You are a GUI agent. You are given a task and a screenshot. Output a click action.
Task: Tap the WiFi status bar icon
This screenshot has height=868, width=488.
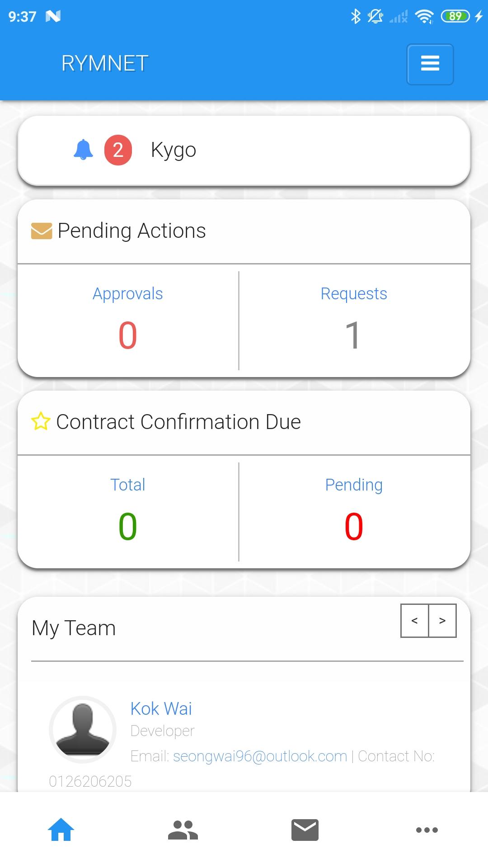(x=424, y=17)
